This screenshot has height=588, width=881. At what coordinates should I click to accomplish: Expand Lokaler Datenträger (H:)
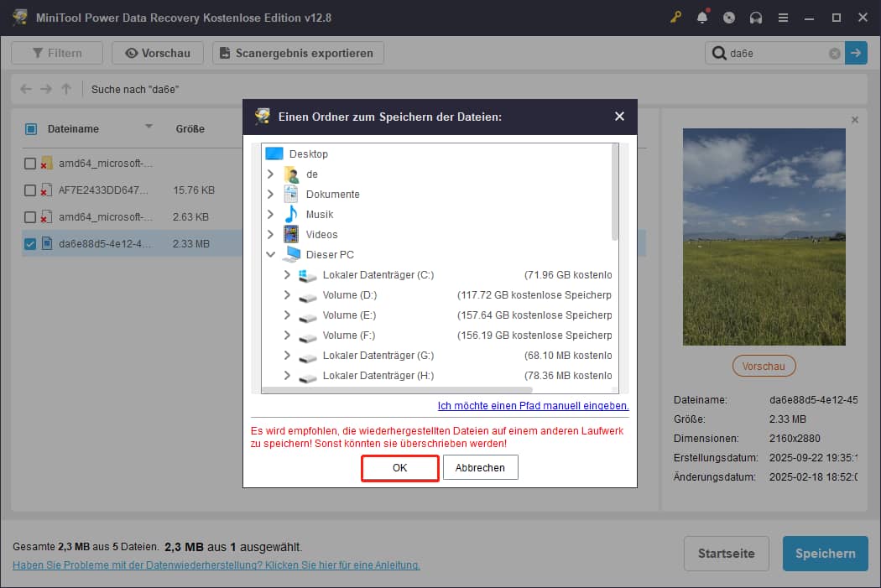287,376
